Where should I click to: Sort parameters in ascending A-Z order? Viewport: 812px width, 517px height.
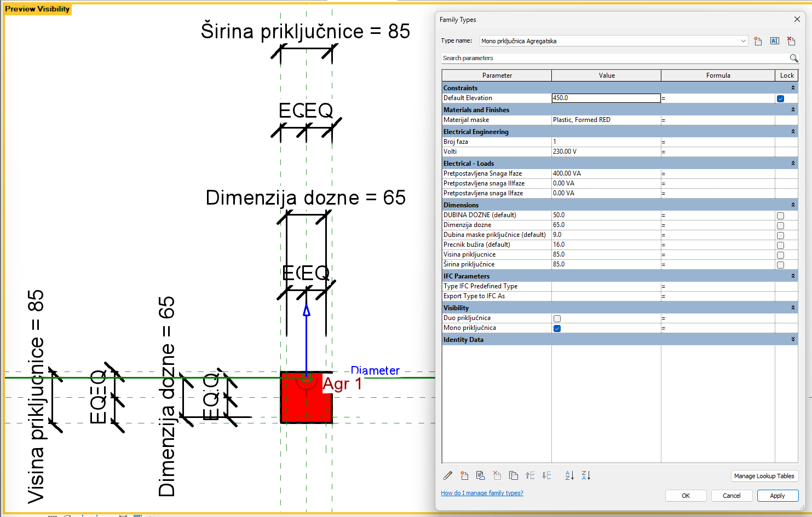click(x=569, y=475)
